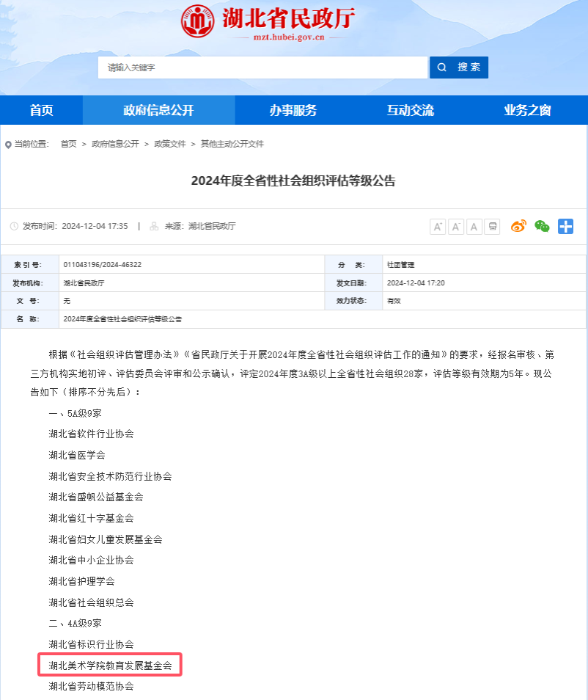Click the source text 湖北省民政厅 after 来源
The height and width of the screenshot is (700, 588).
(x=212, y=226)
